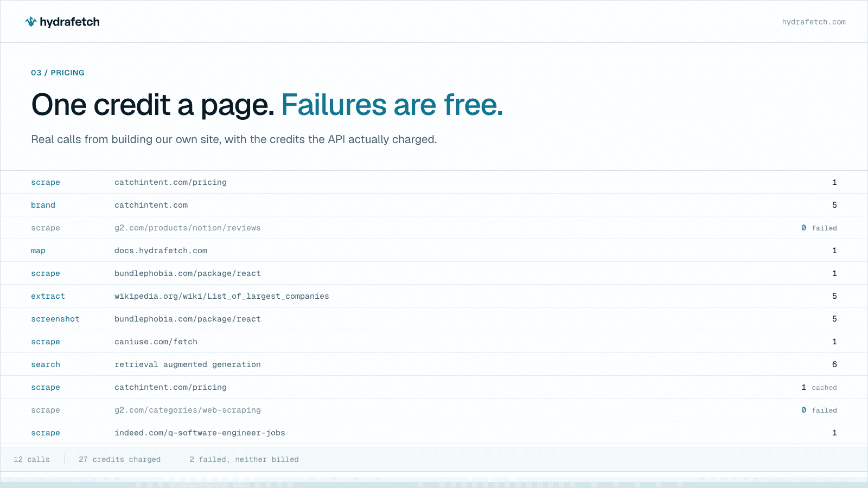868x488 pixels.
Task: Click the hydrafetch wordmark text
Action: click(69, 22)
